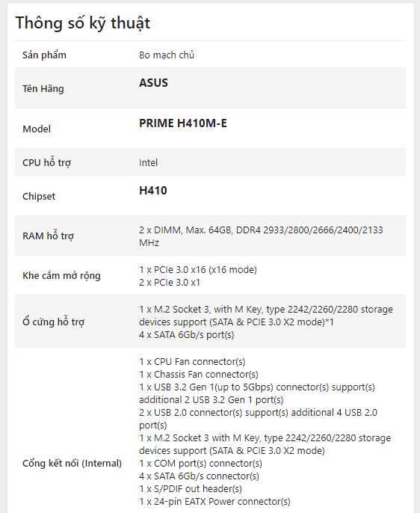Select the 4 x SATA 6Gb/s port(s) line

coord(186,335)
